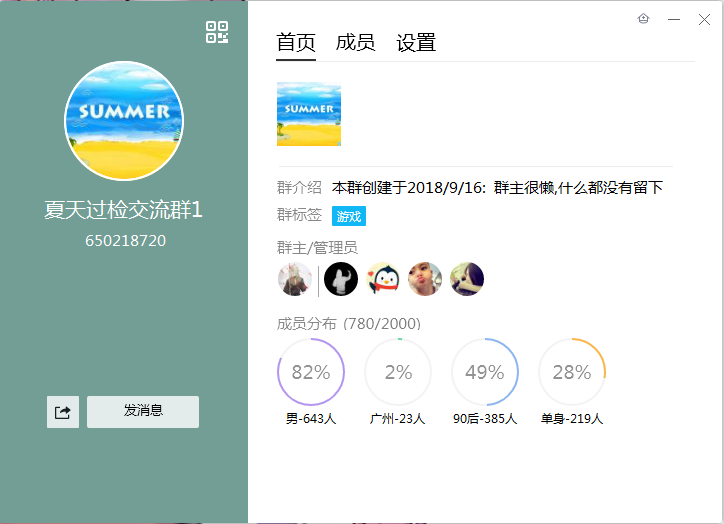The height and width of the screenshot is (524, 724).
Task: Click the 群介绍 label
Action: click(299, 187)
